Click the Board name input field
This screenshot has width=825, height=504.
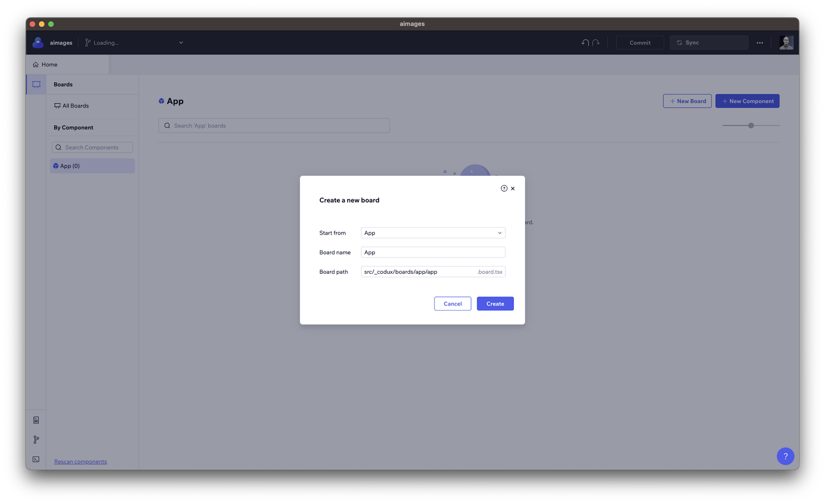point(432,252)
